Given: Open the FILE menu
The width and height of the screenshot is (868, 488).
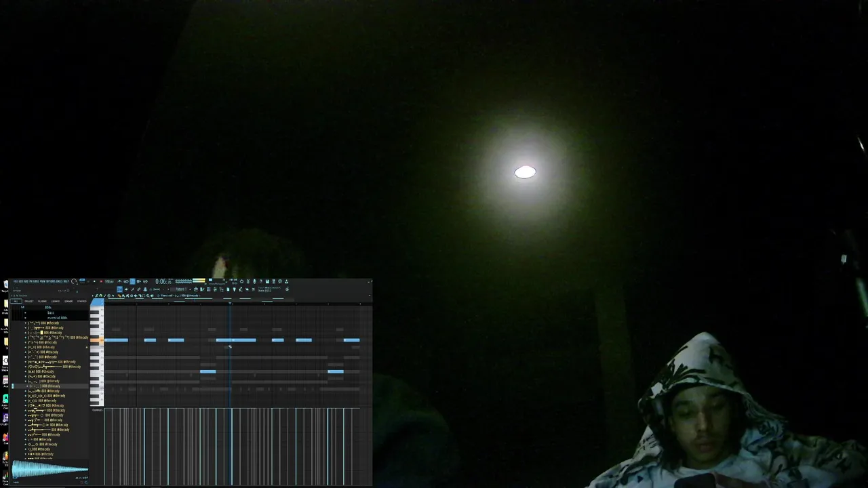Looking at the screenshot, I should [x=15, y=281].
